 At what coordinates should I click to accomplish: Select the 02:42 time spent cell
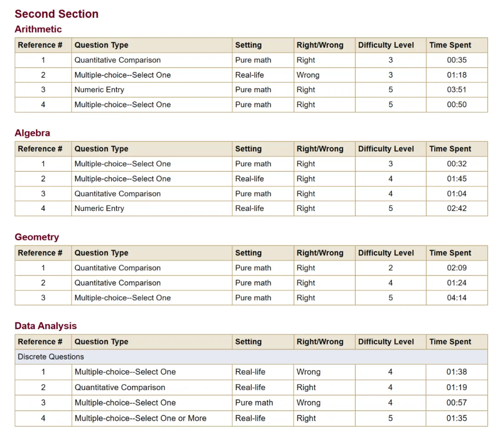tap(457, 209)
